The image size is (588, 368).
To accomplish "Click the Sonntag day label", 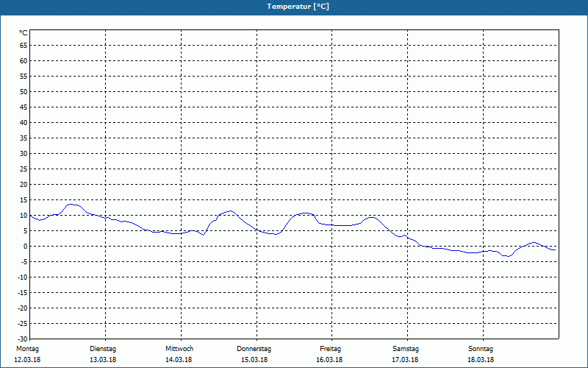I will 481,349.
